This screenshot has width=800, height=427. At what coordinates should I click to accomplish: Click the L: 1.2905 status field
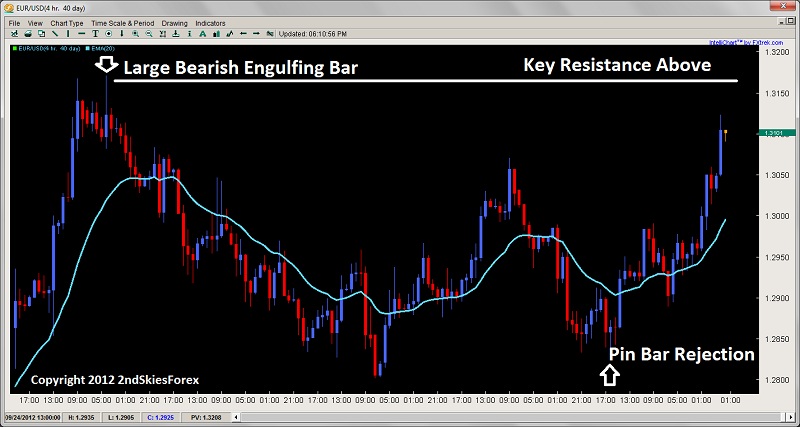(121, 417)
